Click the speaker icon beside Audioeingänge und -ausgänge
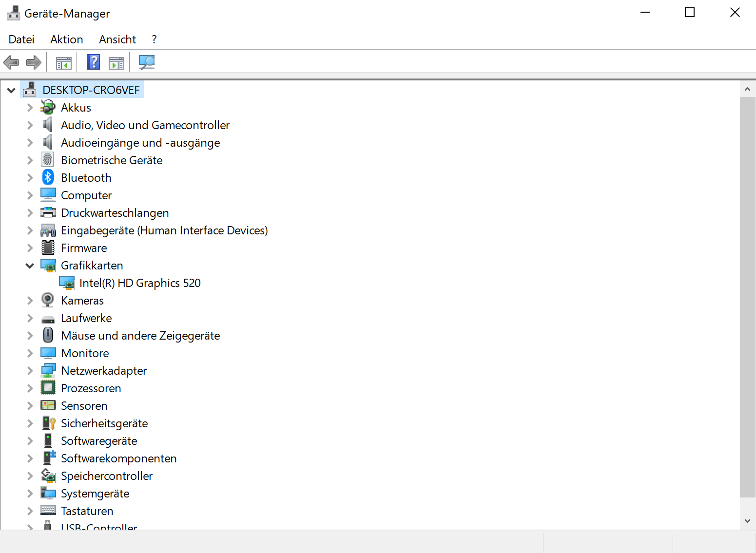Screen dimensions: 756x553 click(x=48, y=142)
